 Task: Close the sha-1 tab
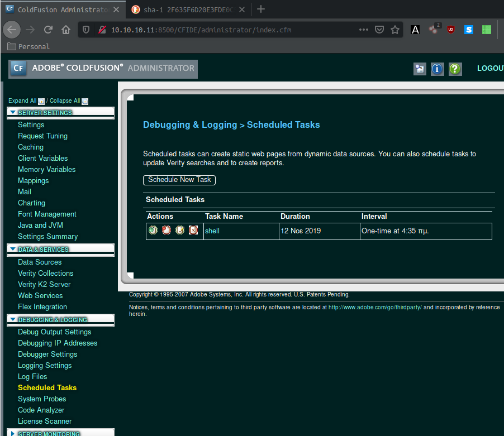coord(242,9)
